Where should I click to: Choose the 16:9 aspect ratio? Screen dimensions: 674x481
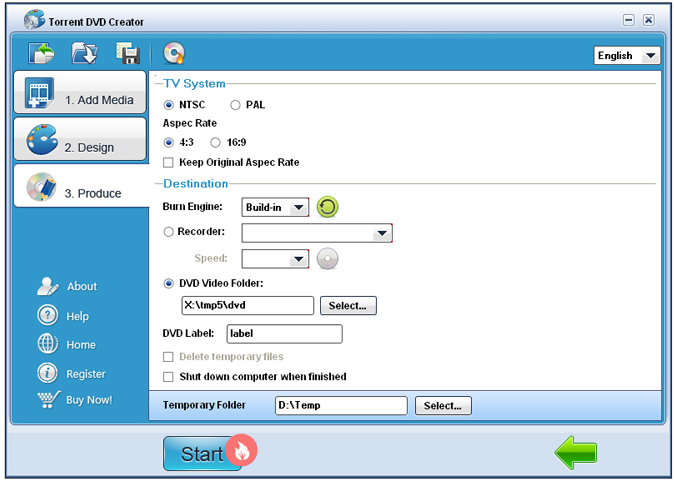click(215, 142)
